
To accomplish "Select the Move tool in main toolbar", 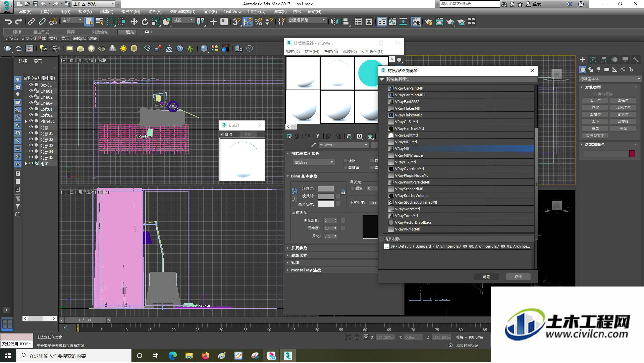I will [134, 22].
